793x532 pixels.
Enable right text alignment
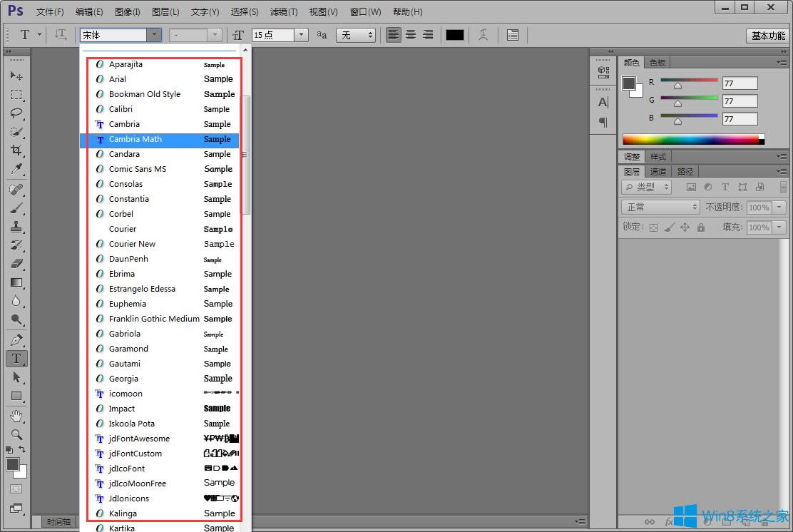pos(428,35)
